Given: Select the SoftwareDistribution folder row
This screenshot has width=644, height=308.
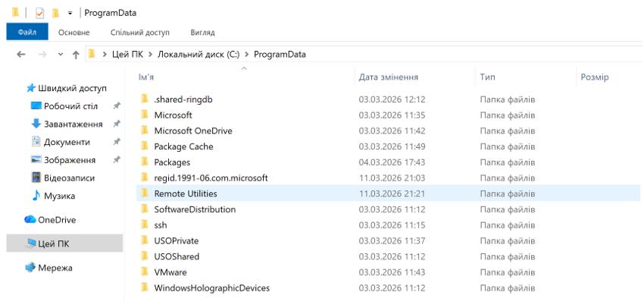Looking at the screenshot, I should click(x=194, y=209).
